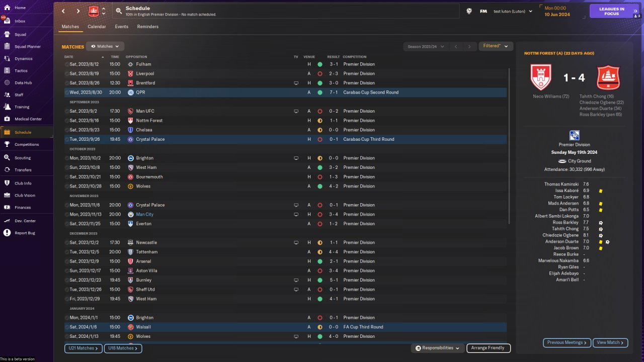Click the View Match button
644x362 pixels.
(x=610, y=342)
